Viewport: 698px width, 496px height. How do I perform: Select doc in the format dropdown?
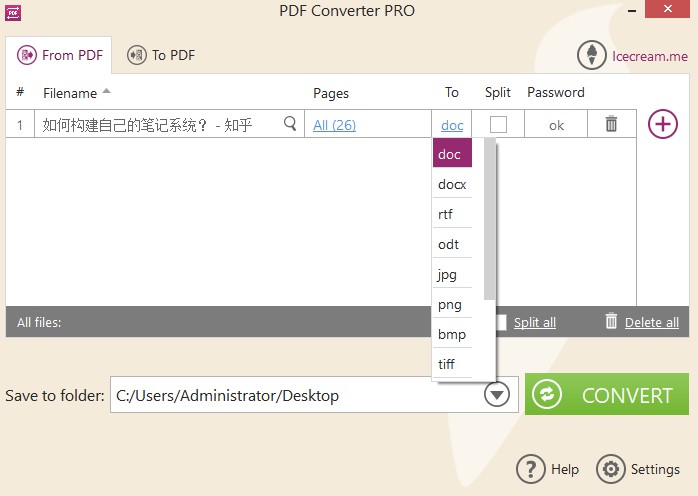click(x=452, y=153)
